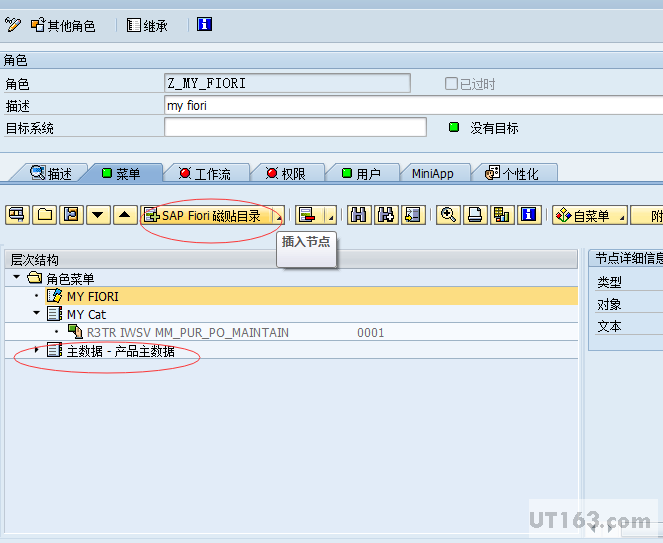Image resolution: width=663 pixels, height=543 pixels.
Task: Click the move up arrow icon
Action: 125,215
